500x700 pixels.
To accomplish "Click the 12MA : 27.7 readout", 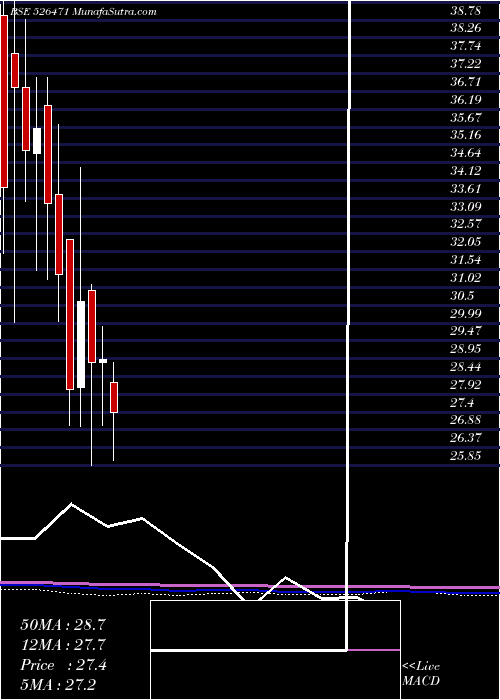I will tap(63, 645).
